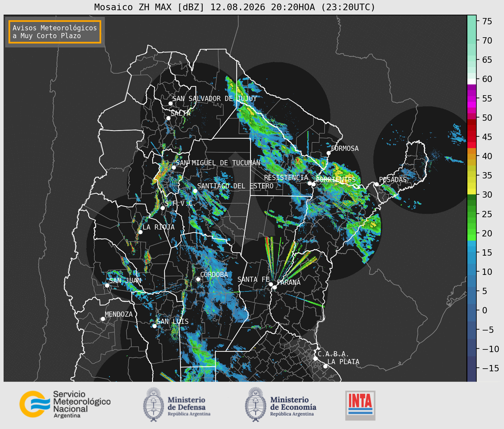Click the white 60 dBZ color band

click(x=472, y=81)
